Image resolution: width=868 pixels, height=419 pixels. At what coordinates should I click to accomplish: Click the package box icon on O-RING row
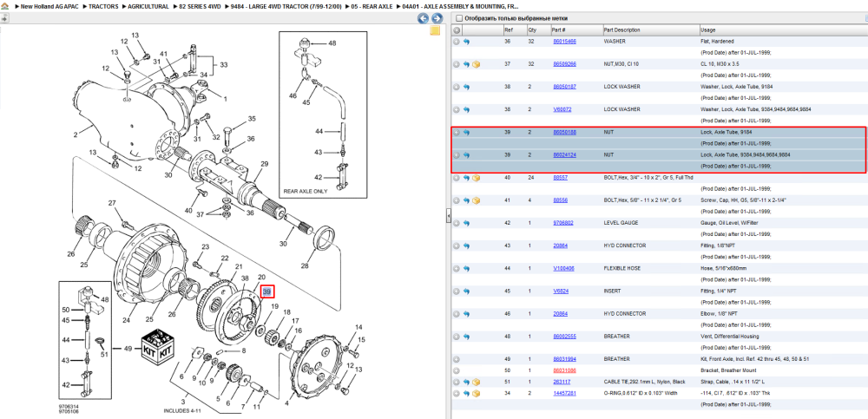point(476,394)
